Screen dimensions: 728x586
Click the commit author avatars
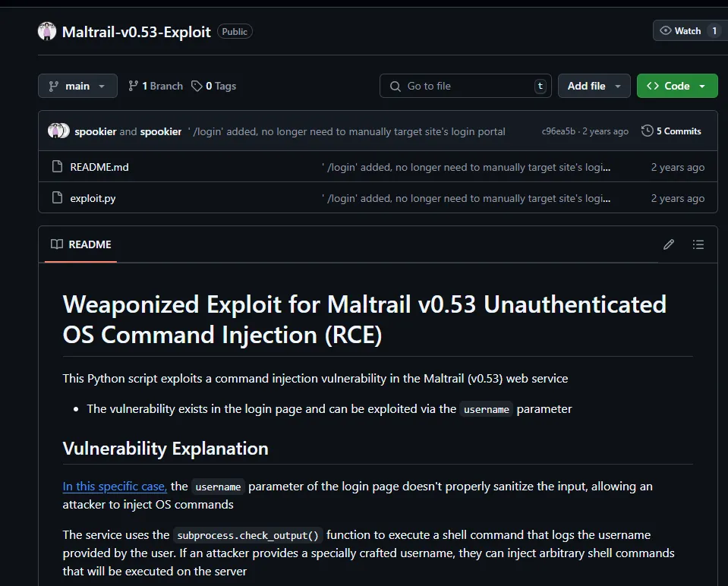58,131
